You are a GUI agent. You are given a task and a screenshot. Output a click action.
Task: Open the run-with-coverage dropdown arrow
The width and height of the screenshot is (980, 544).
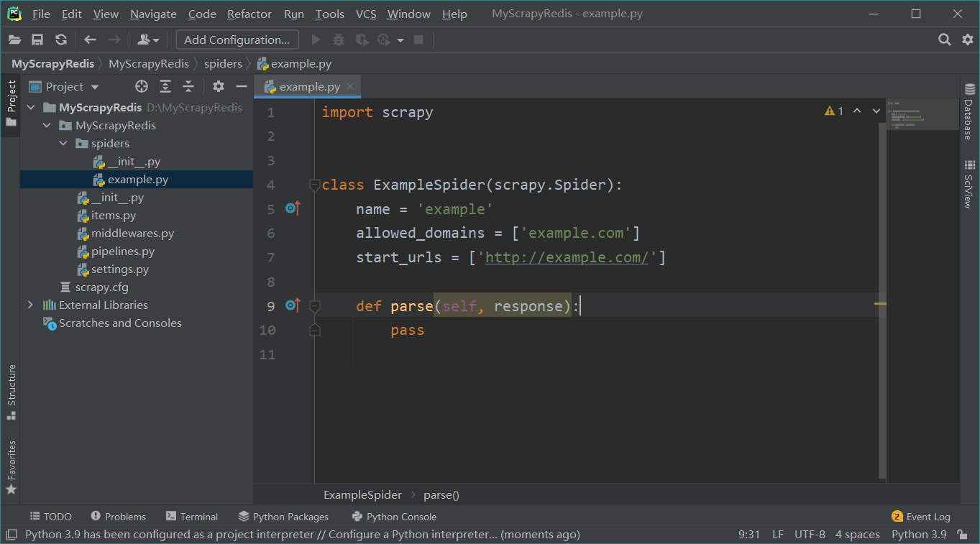pos(400,40)
